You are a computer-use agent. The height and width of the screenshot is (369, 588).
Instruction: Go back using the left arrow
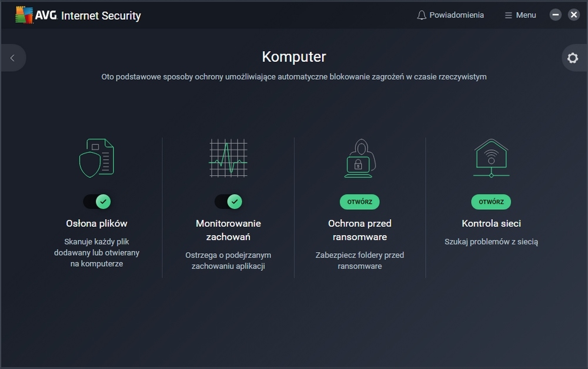click(12, 58)
